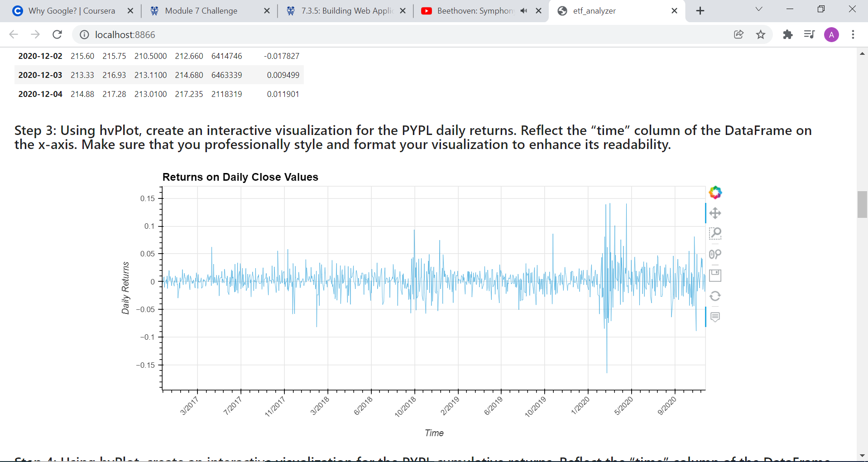
Task: Click the 2020-12-02 row date
Action: click(x=40, y=56)
